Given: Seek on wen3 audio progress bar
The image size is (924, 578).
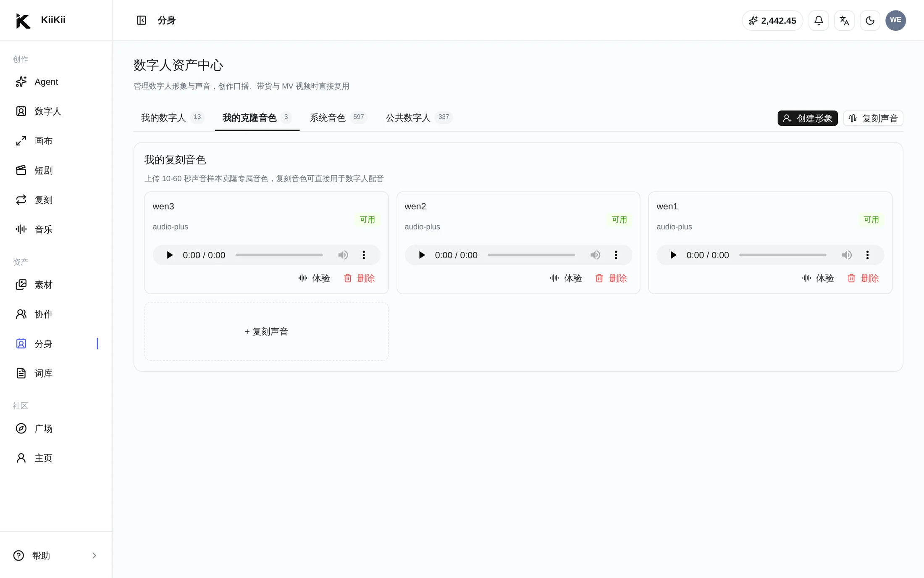Looking at the screenshot, I should click(x=279, y=255).
